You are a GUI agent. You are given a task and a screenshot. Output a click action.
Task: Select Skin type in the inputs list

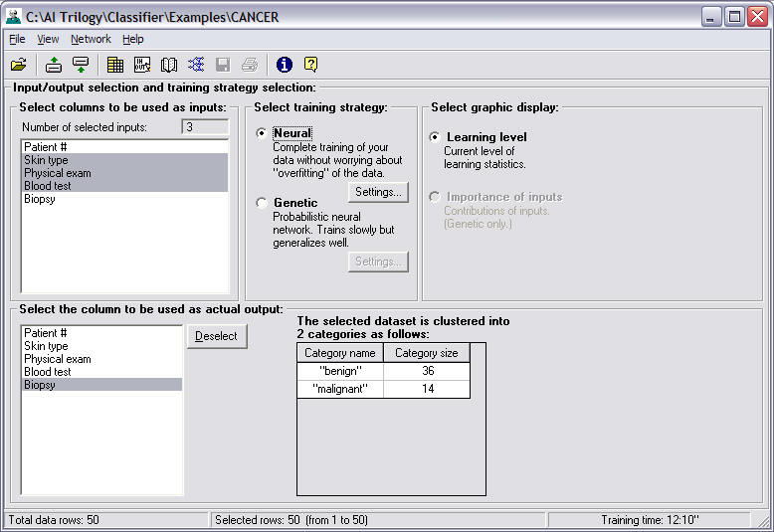[125, 160]
